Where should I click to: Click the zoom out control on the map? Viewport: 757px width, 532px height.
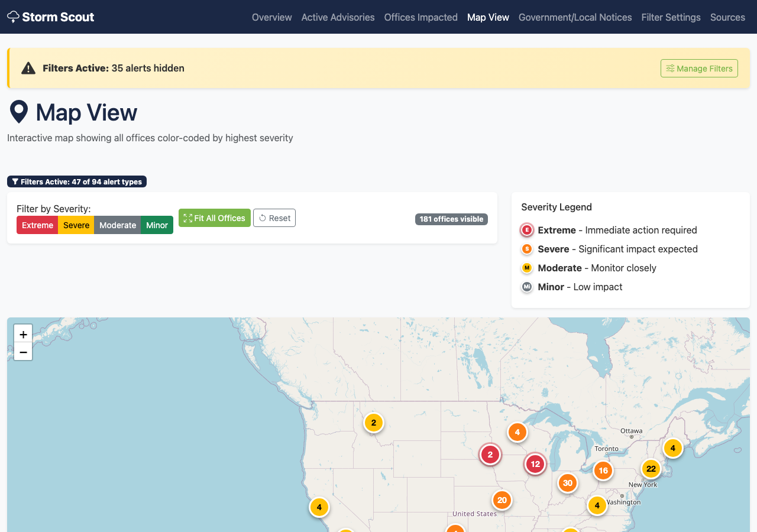point(22,352)
